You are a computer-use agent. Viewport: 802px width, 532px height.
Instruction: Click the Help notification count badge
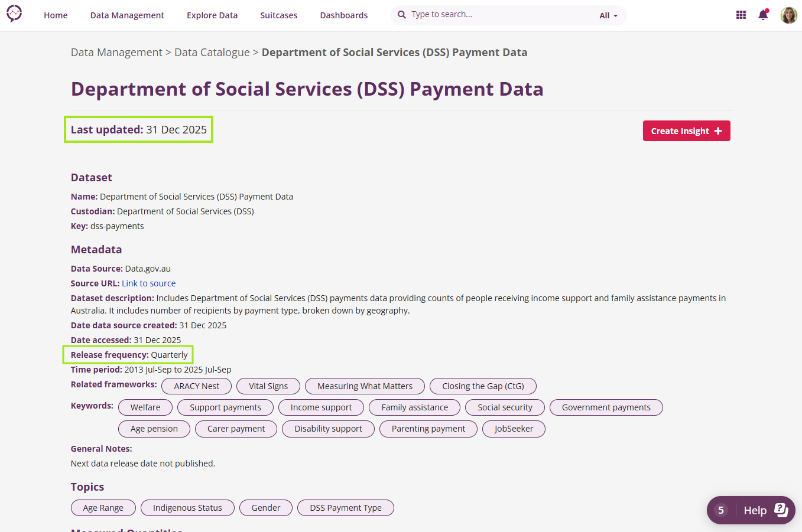(720, 510)
